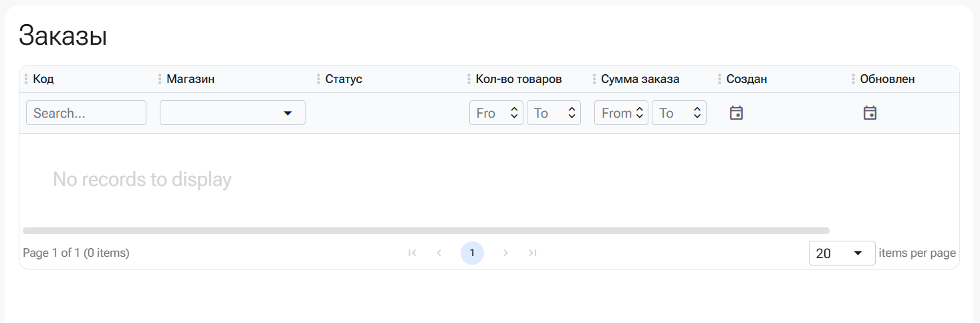Click the drag handle beside Статус column

(x=318, y=79)
